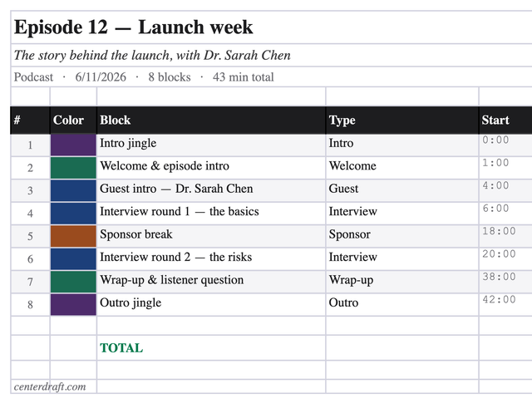Click the 'Outro' type cell
The height and width of the screenshot is (413, 532).
(x=402, y=304)
